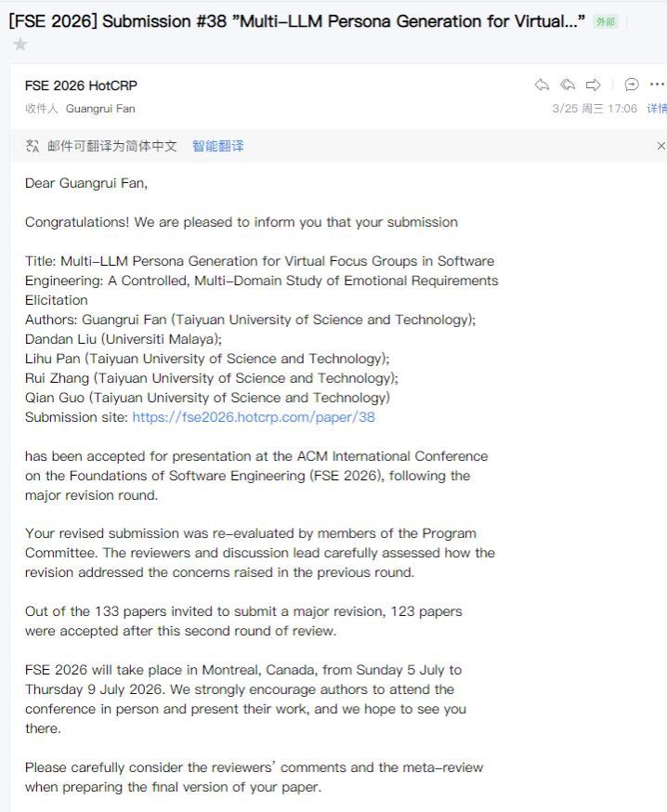Open the fse2026.hotcrp.com/paper/38 link
667x812 pixels.
coord(254,417)
